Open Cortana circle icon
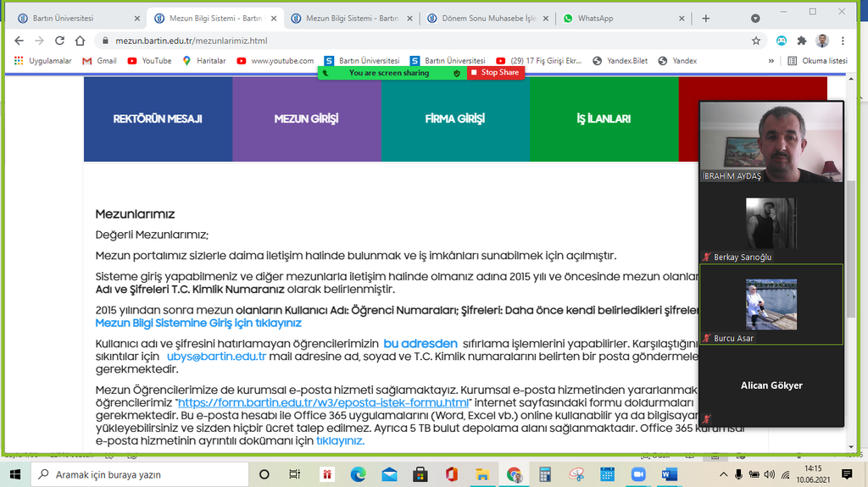Screen dimensions: 868x487 click(264, 474)
